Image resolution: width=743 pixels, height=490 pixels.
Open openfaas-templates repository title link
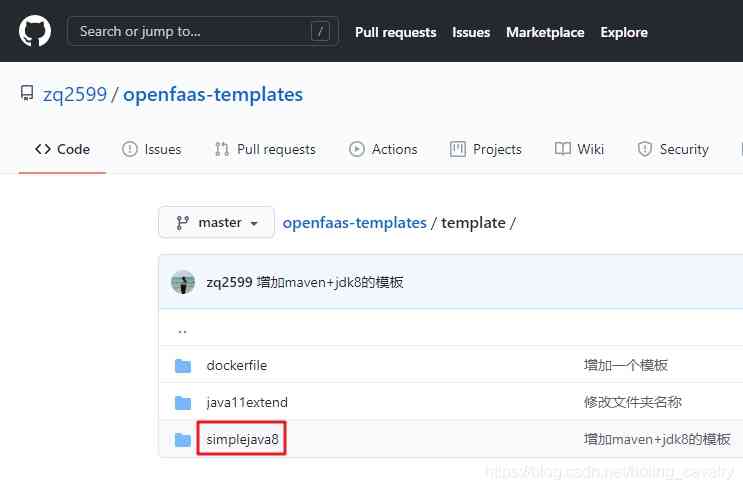pos(213,94)
